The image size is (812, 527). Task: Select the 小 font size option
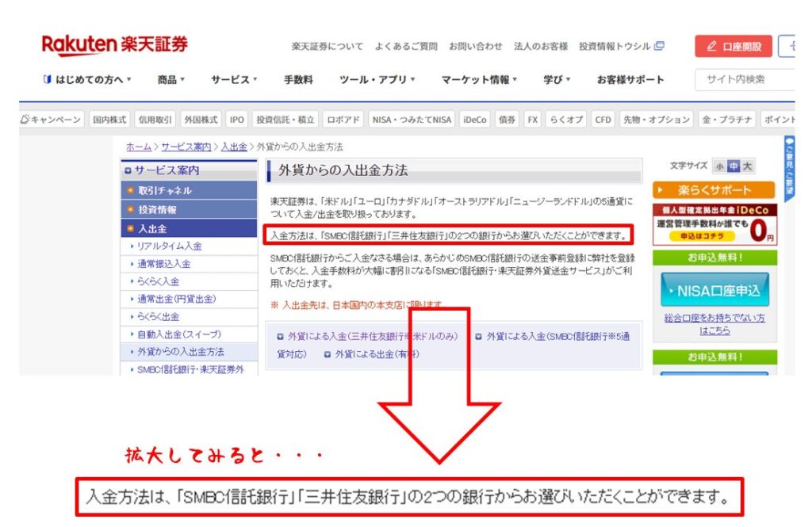(719, 165)
